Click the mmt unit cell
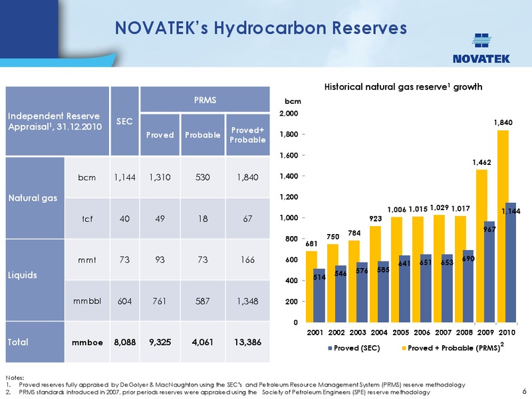The width and height of the screenshot is (532, 399). [x=87, y=260]
